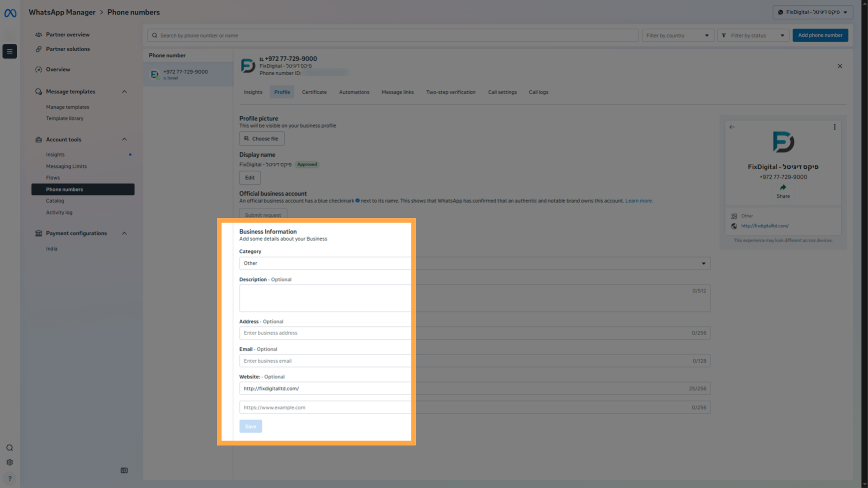Click the Overview gauge icon
Screen dimensions: 868x488
click(38, 70)
